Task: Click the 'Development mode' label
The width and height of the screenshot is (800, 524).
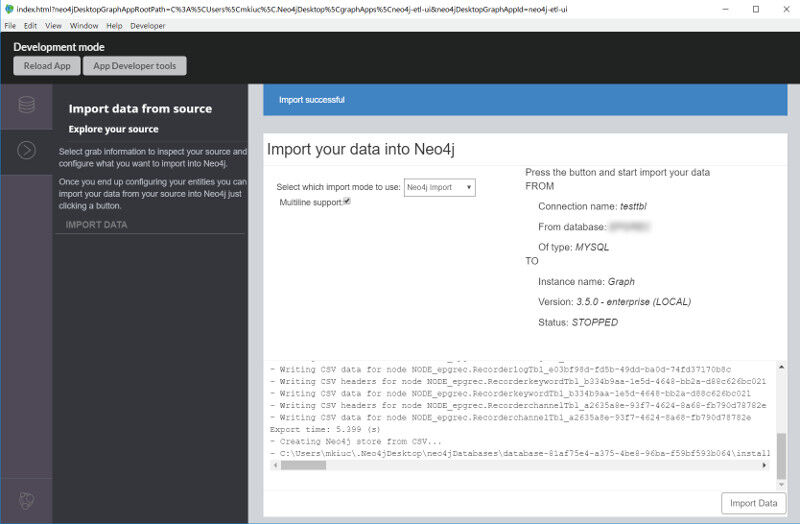Action: (x=59, y=47)
